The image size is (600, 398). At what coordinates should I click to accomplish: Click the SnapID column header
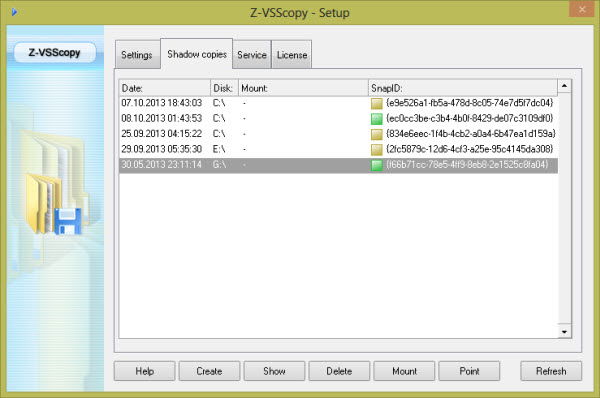coord(463,88)
